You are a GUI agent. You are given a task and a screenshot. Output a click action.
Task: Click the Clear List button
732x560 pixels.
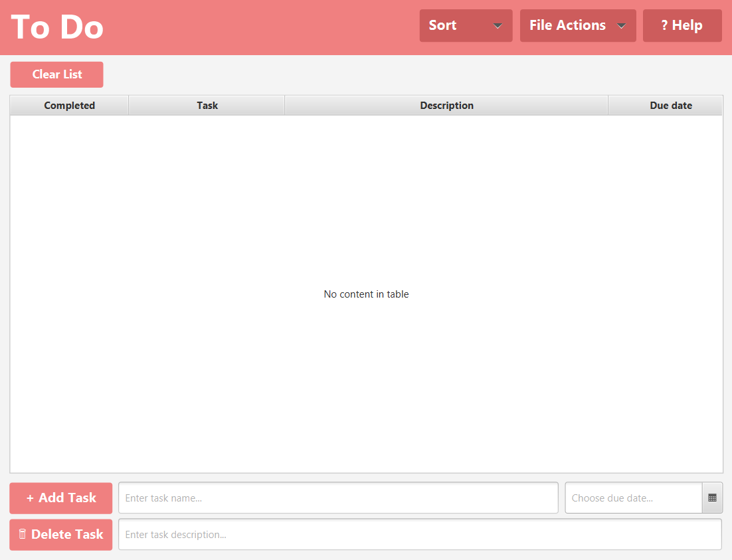click(x=56, y=74)
